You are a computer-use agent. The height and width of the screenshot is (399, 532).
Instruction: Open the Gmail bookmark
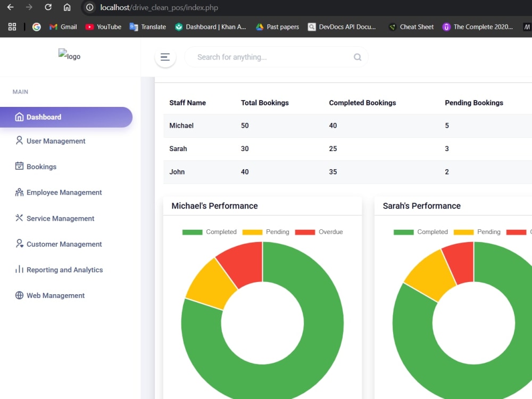click(63, 27)
